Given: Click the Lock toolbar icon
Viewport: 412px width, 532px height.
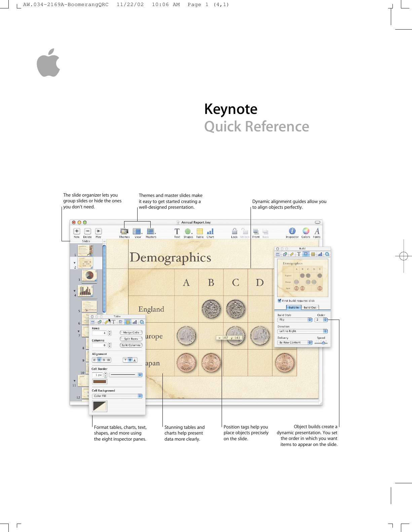Looking at the screenshot, I should pos(234,231).
